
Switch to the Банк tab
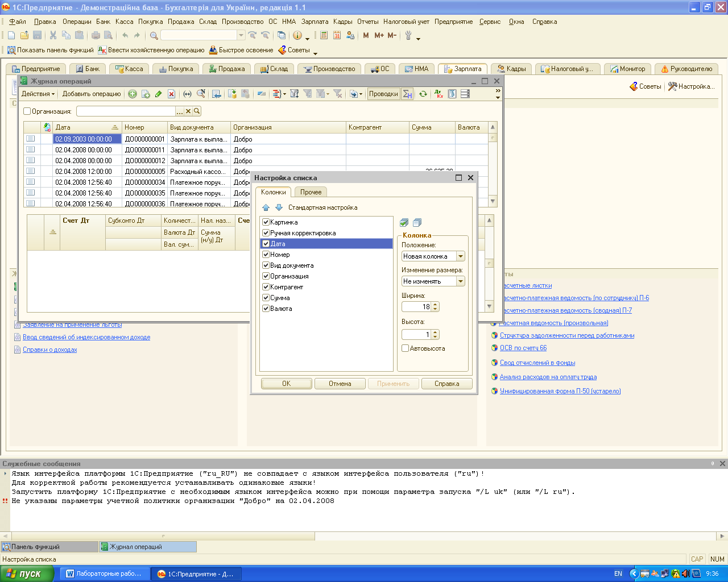coord(88,69)
